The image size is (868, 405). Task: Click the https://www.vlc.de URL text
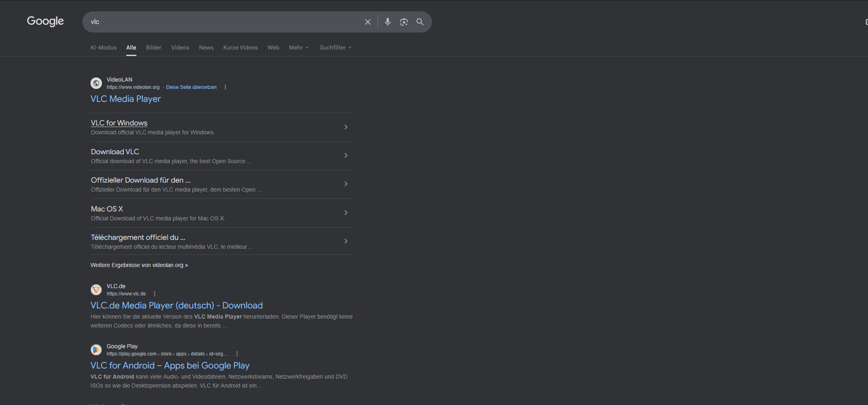126,294
